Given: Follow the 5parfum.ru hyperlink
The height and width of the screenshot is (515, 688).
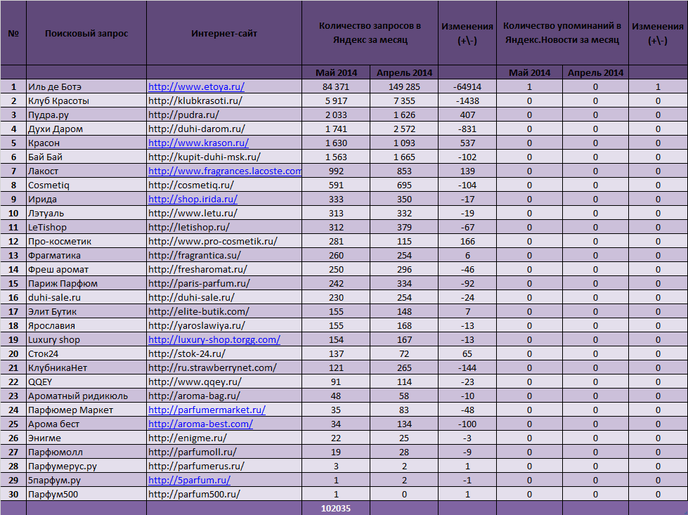Looking at the screenshot, I should 189,480.
